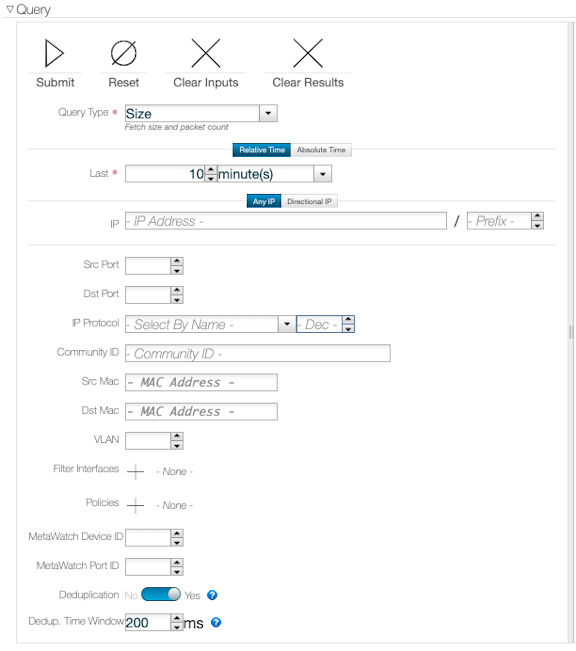Click the MetaWatch Device ID field

click(148, 538)
